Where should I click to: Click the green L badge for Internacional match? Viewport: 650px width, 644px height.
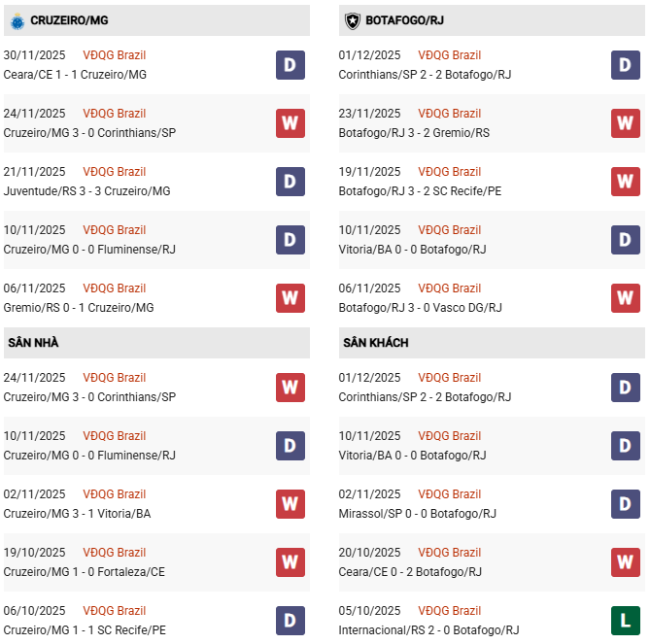tap(626, 621)
